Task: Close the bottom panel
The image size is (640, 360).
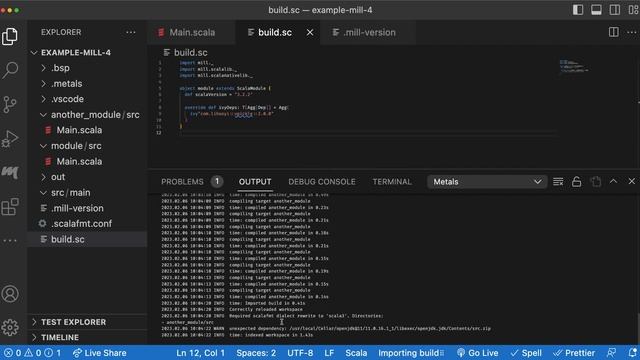Action: [631, 181]
